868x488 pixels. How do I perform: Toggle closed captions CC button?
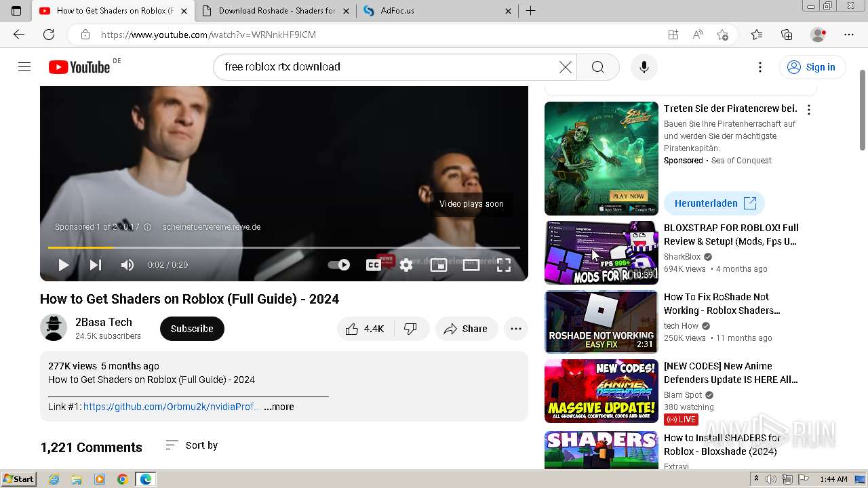click(373, 265)
